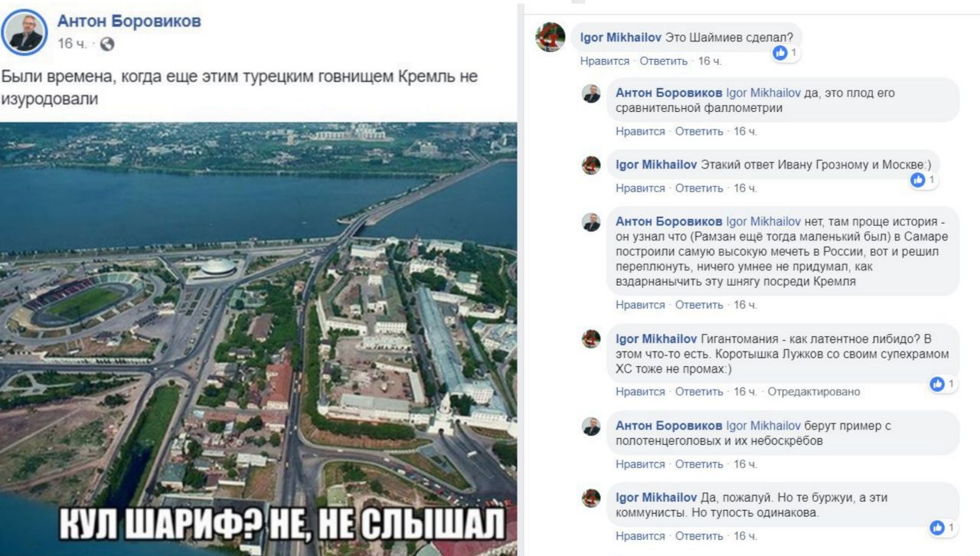Click Нравится under the 'Этакий ответ Ивану Грозному' comment

click(640, 188)
